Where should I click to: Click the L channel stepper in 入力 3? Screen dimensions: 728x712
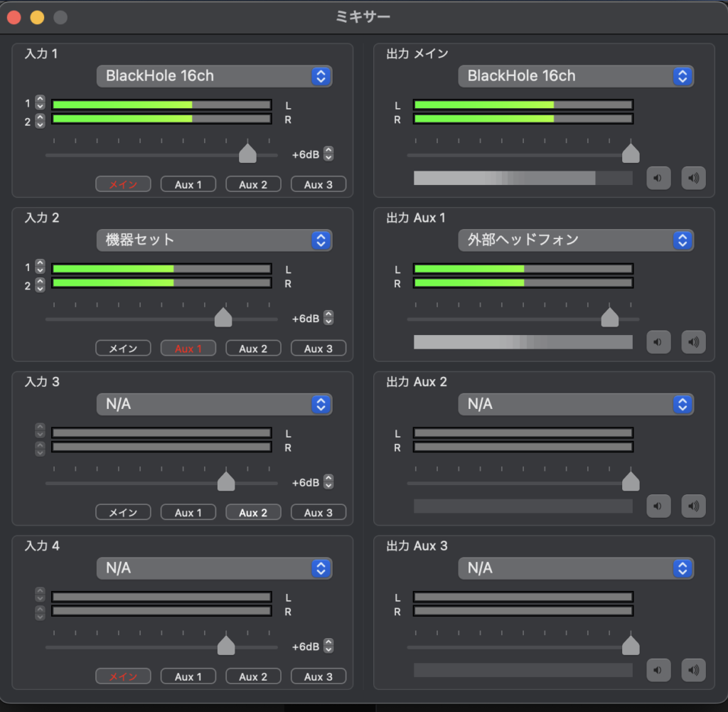[x=41, y=430]
